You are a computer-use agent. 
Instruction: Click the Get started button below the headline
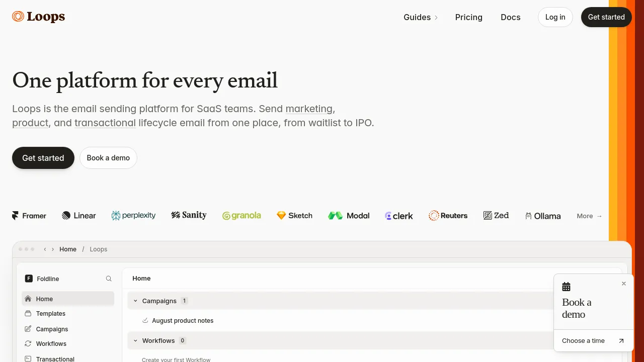(x=43, y=158)
